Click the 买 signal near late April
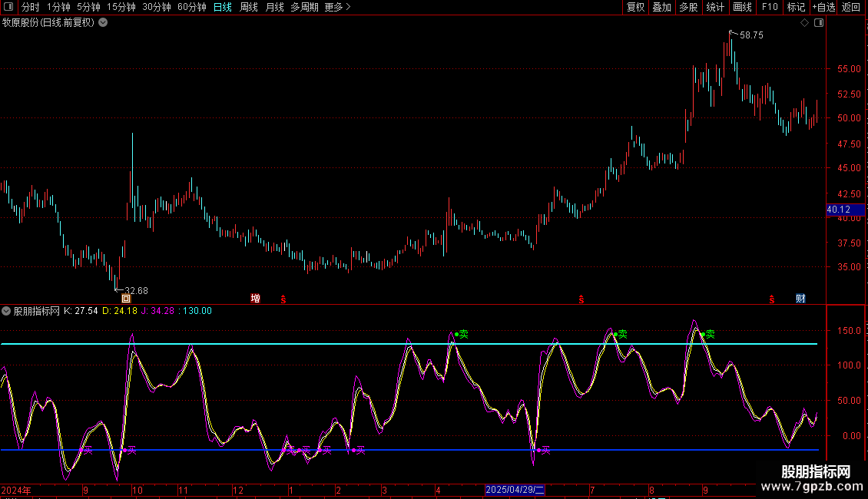Image resolution: width=868 pixels, height=499 pixels. tap(545, 450)
